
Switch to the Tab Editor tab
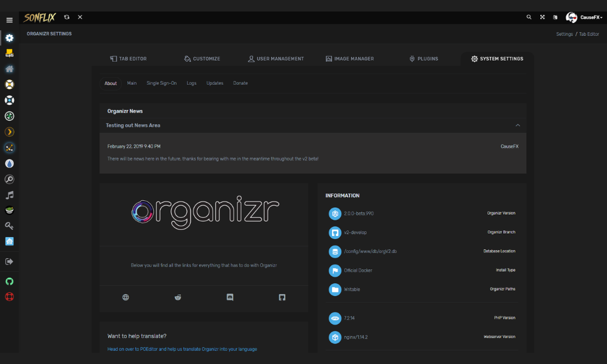click(x=128, y=59)
